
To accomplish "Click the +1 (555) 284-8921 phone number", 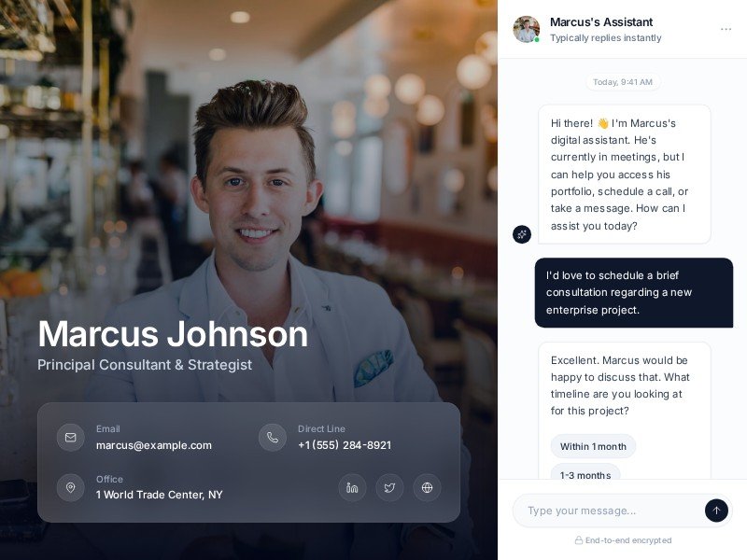I will click(345, 445).
